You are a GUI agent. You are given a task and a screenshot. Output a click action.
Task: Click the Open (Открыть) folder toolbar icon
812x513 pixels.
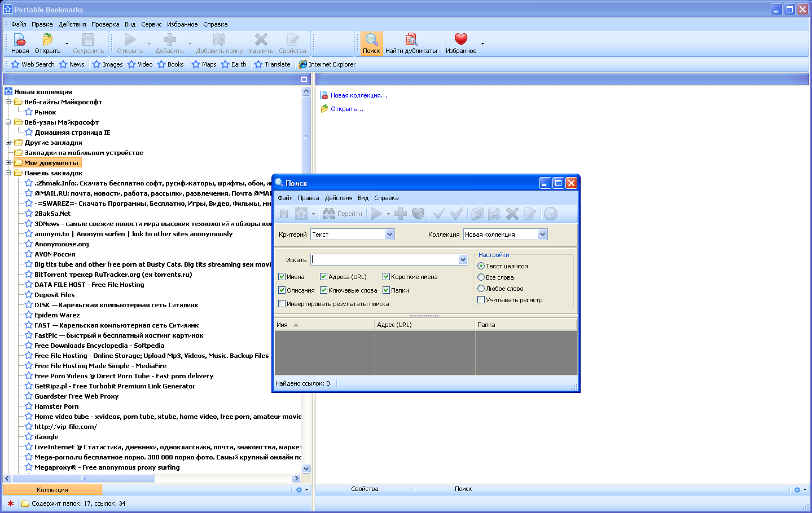(x=47, y=40)
